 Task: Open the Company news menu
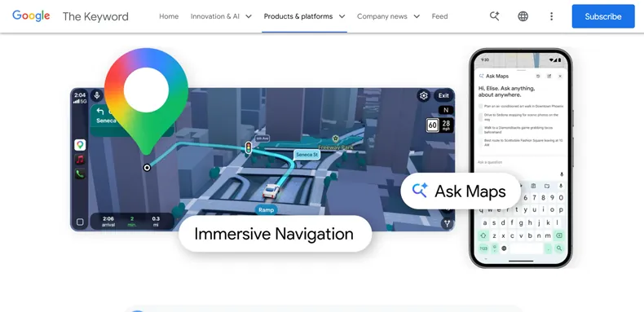pos(382,16)
